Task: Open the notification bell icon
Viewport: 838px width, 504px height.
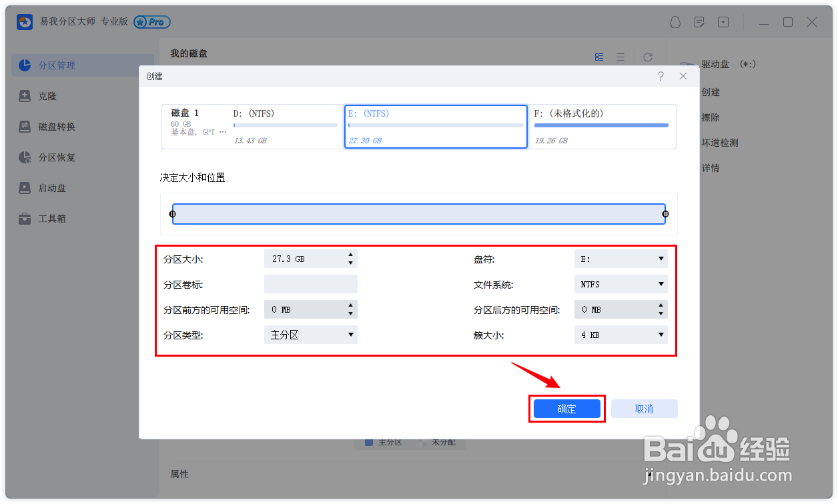Action: (675, 22)
